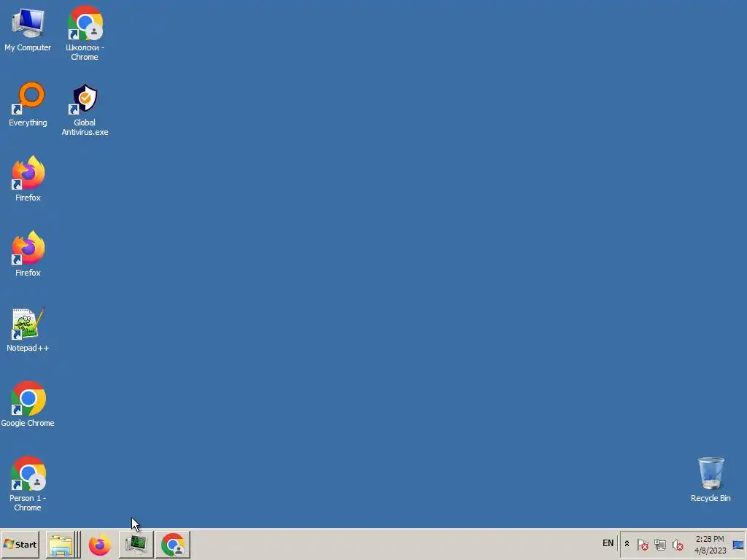Viewport: 747px width, 560px height.
Task: Click the EN language indicator
Action: [608, 543]
